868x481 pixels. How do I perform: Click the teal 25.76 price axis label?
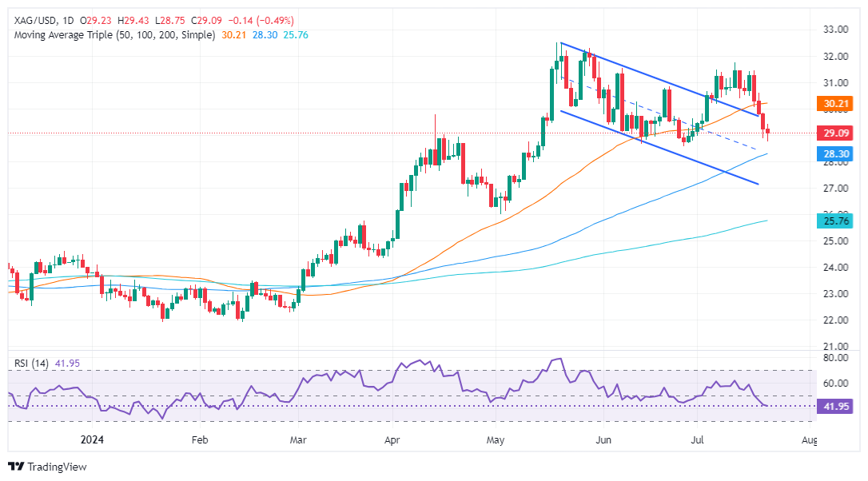(838, 221)
